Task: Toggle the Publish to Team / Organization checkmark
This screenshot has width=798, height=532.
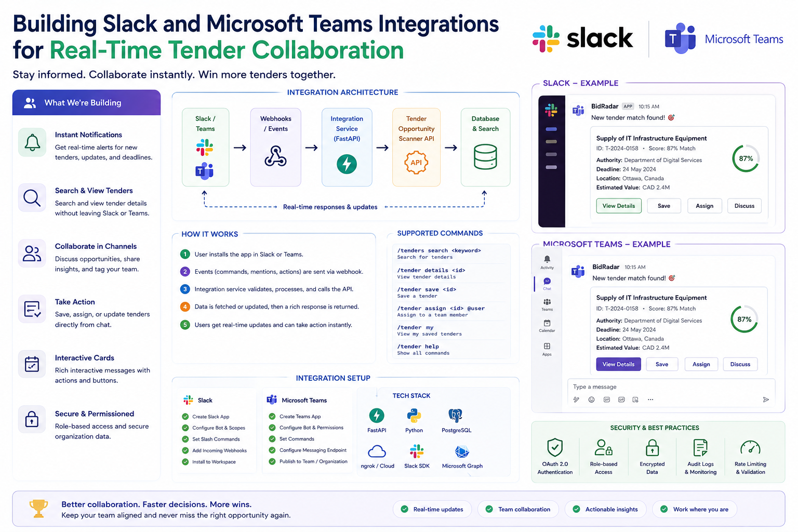Action: 272,461
